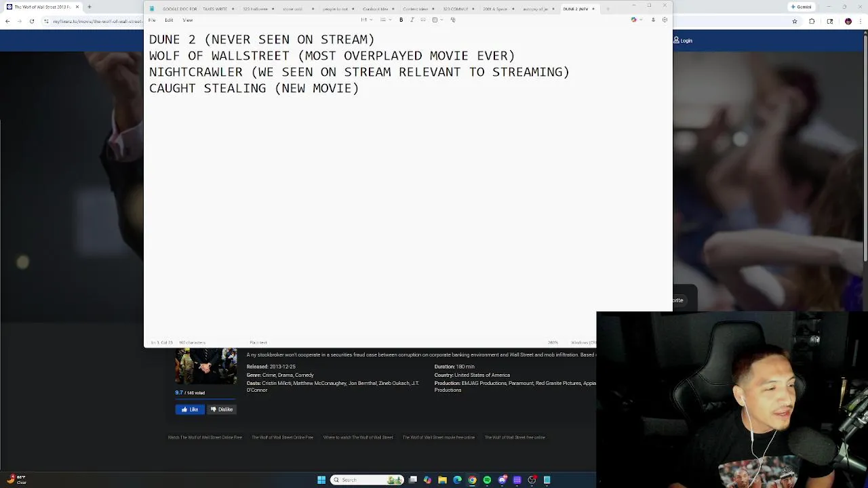
Task: Open the Copilot dropdown in Notepad
Action: (x=635, y=20)
